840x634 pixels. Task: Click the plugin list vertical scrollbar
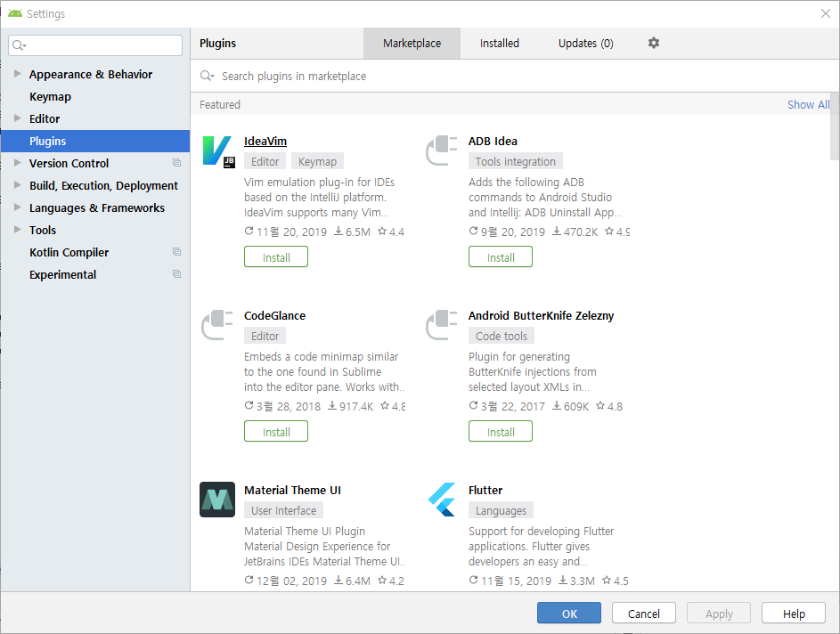pos(835,127)
